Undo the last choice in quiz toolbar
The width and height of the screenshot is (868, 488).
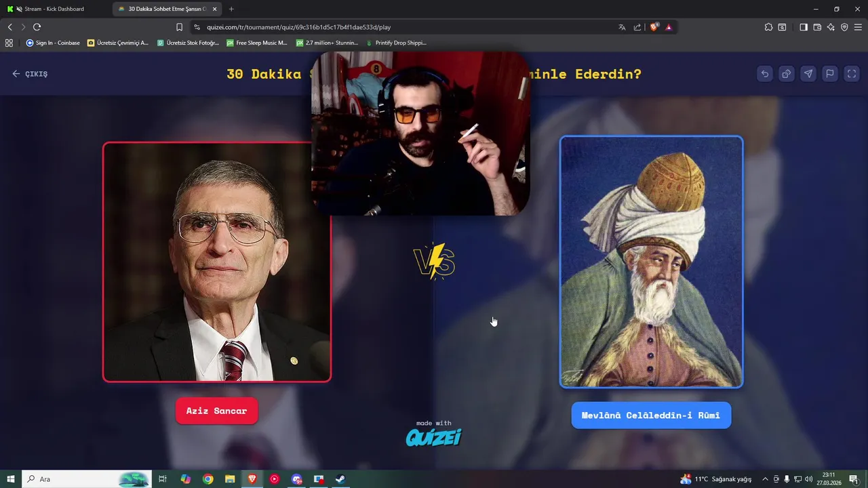pyautogui.click(x=764, y=74)
